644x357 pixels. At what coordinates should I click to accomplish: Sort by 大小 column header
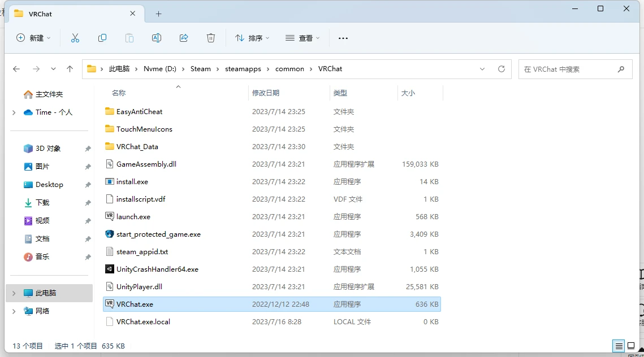pos(408,93)
